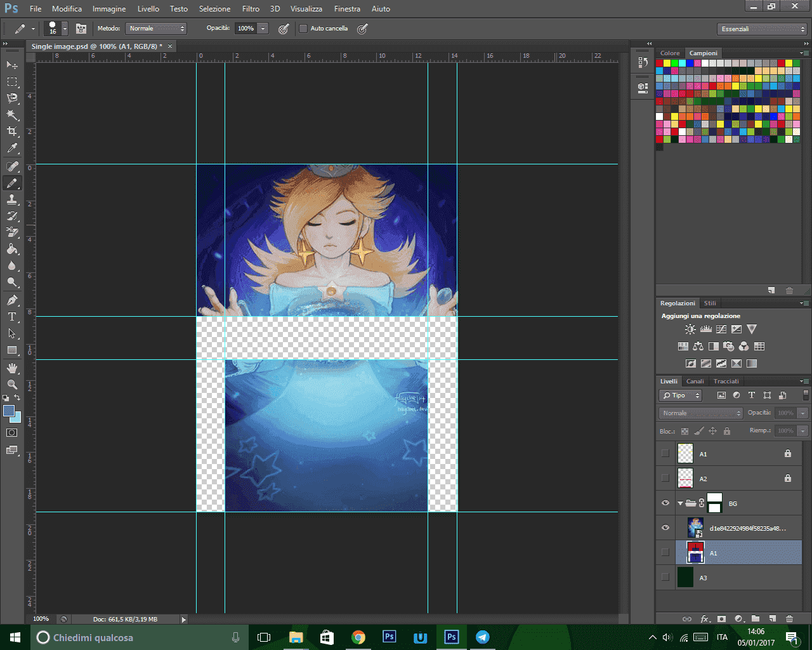The image size is (812, 650).
Task: Choose the Path Selection tool
Action: (x=12, y=333)
